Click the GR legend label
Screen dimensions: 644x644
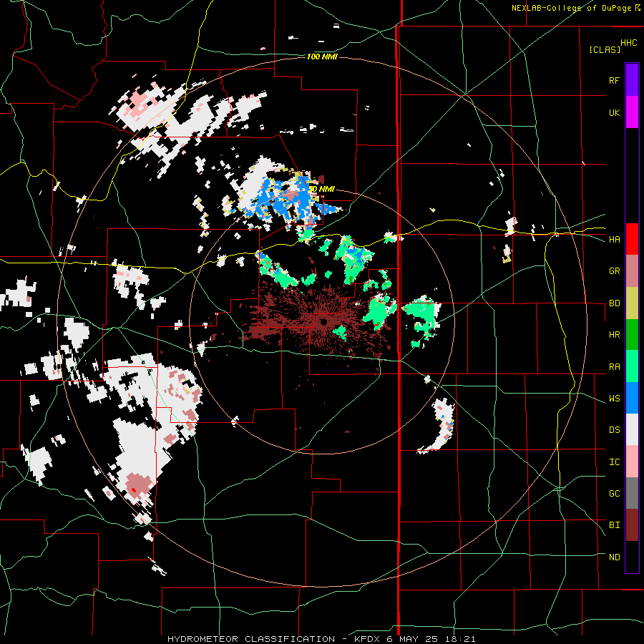(614, 271)
